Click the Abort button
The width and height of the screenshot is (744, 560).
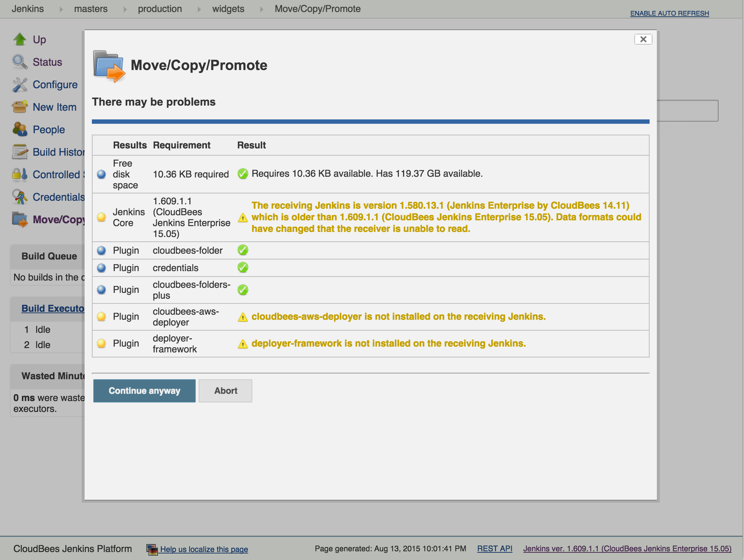pyautogui.click(x=226, y=391)
